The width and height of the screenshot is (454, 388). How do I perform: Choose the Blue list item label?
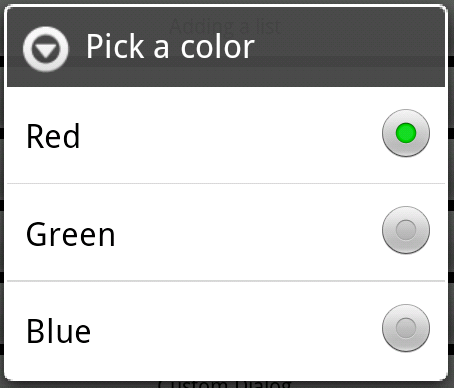[58, 330]
